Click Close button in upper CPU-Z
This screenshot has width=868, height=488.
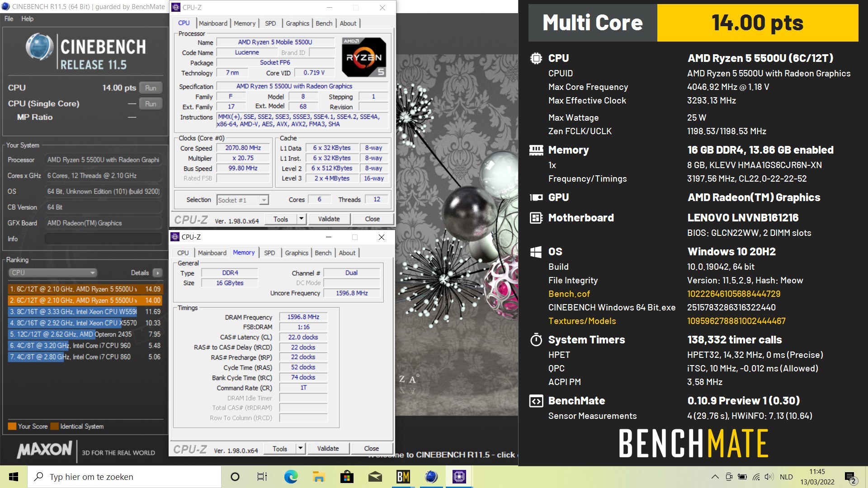373,219
